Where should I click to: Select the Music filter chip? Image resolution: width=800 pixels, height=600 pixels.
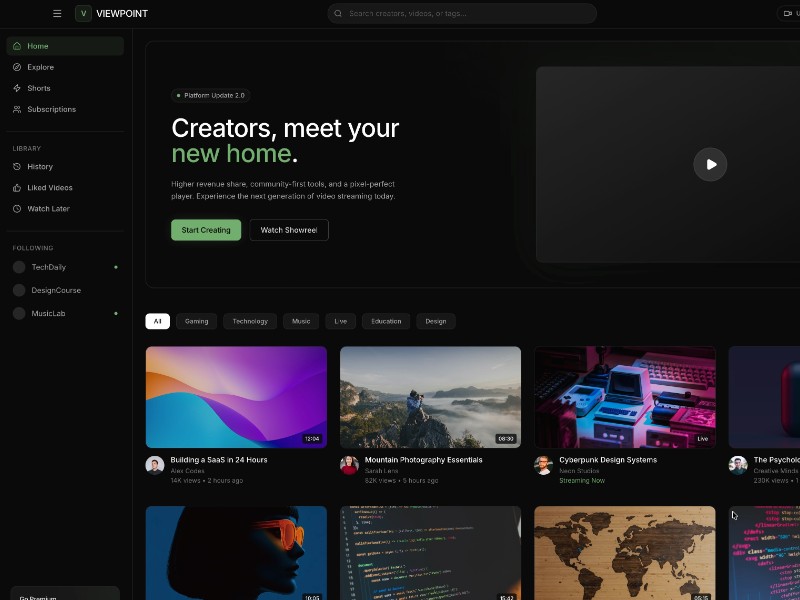[300, 321]
